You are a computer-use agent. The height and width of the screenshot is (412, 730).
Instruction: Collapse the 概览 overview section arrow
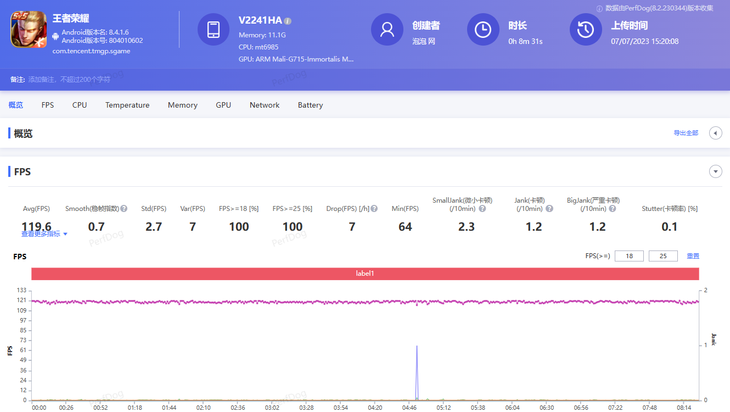[x=715, y=133]
